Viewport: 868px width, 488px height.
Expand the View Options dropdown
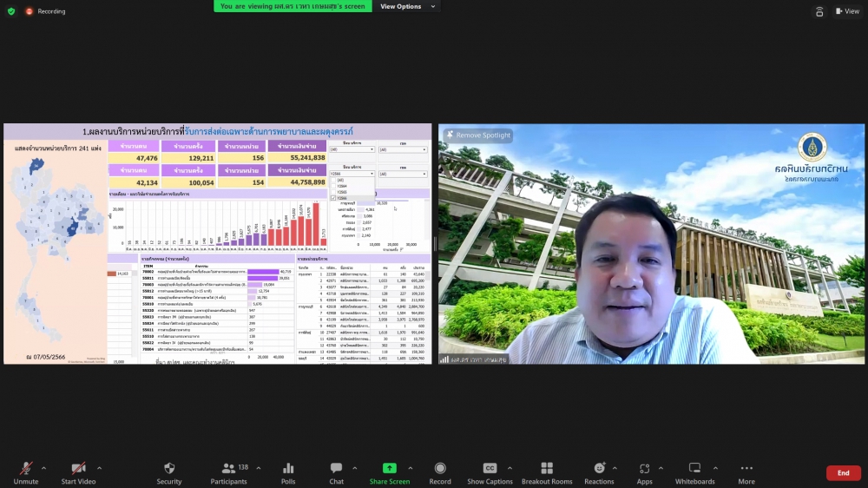(405, 6)
